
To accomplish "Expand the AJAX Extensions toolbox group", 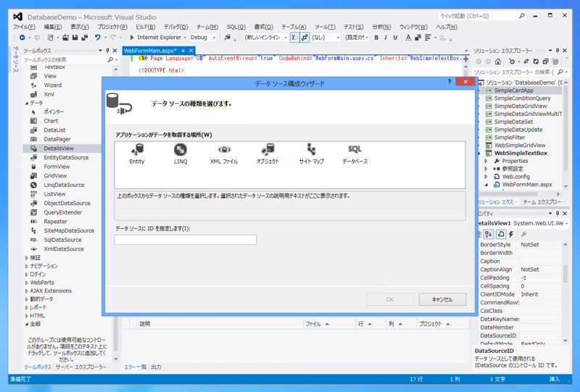I will click(27, 291).
